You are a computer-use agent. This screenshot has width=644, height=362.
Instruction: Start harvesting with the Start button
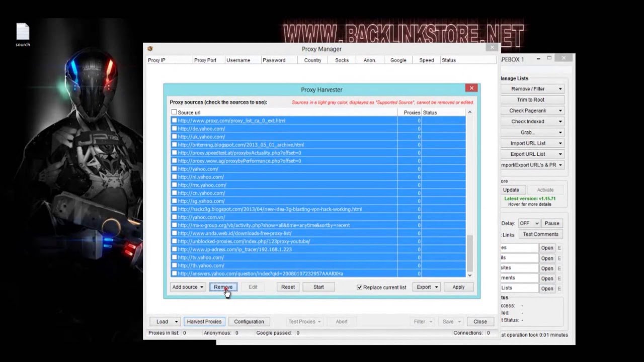[x=318, y=287]
